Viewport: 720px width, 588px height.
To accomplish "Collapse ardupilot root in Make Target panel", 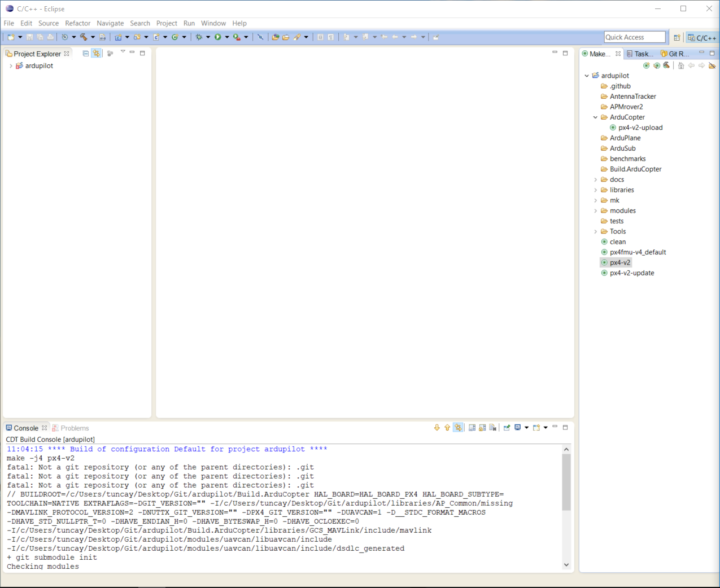I will (x=587, y=76).
